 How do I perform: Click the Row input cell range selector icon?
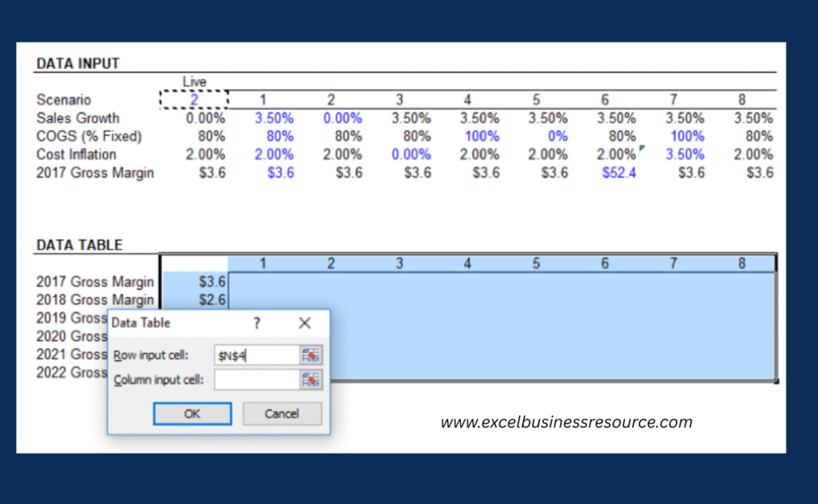point(313,355)
